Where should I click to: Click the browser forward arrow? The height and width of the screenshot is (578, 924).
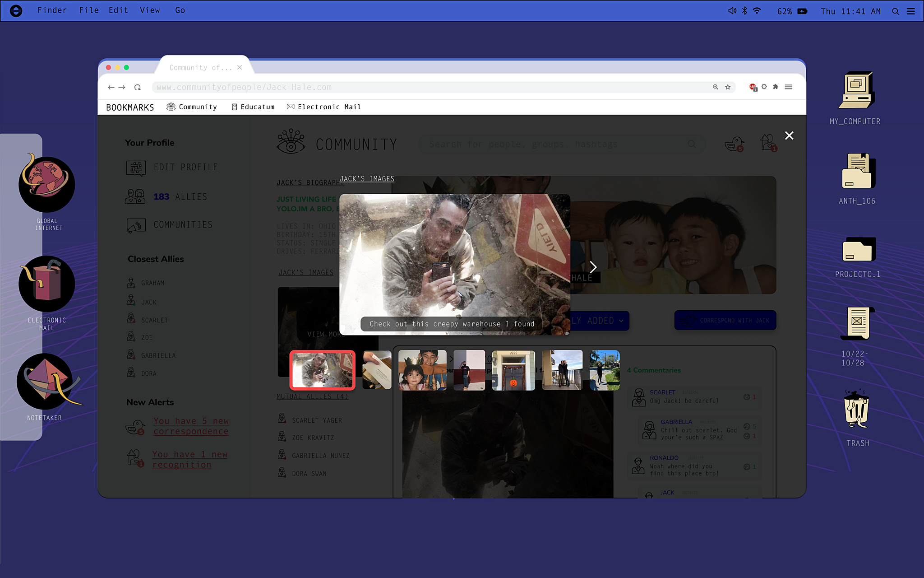pyautogui.click(x=122, y=87)
